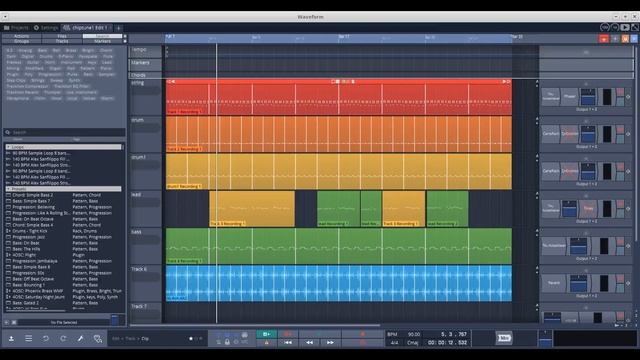The image size is (640, 360).
Task: Open the Markers browser tab
Action: click(x=102, y=41)
